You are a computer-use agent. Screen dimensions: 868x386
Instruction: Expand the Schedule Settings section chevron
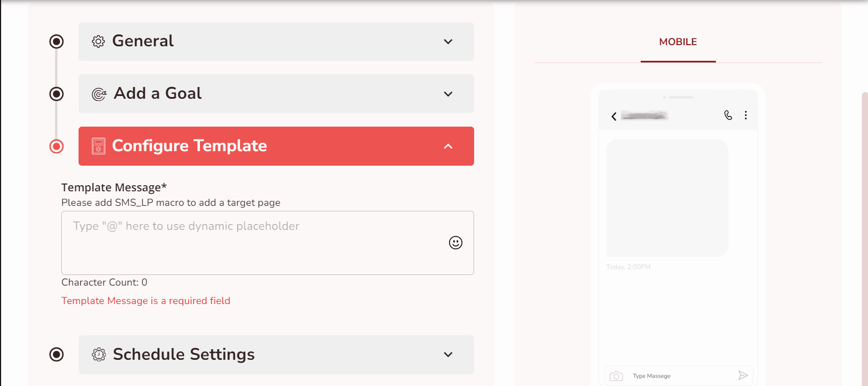tap(448, 355)
